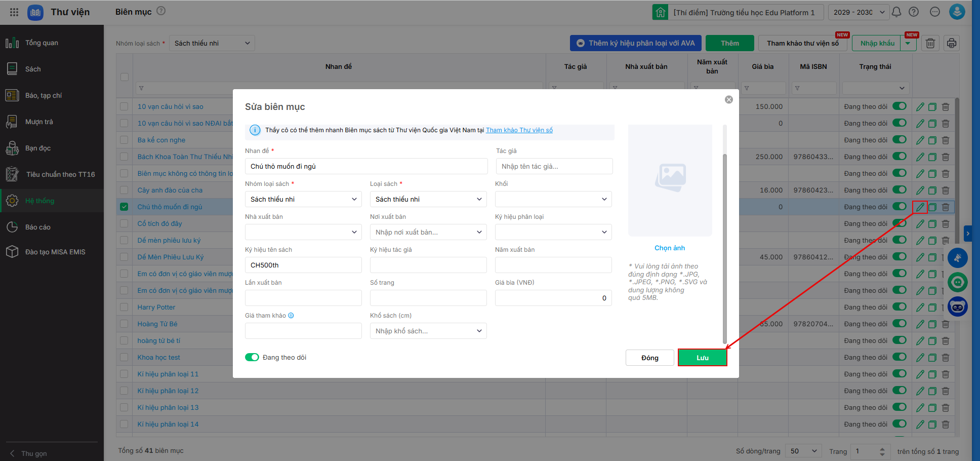Click the Ký hiệu tên sách field
980x461 pixels.
(303, 265)
